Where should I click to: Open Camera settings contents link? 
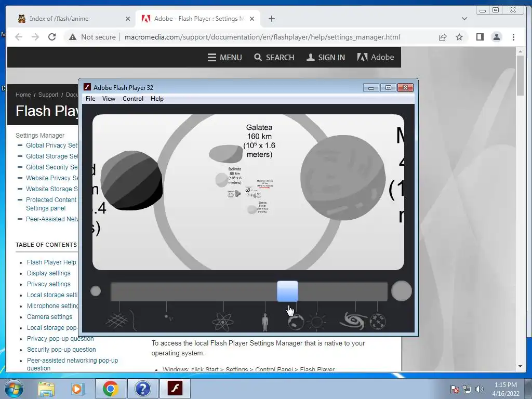click(49, 316)
